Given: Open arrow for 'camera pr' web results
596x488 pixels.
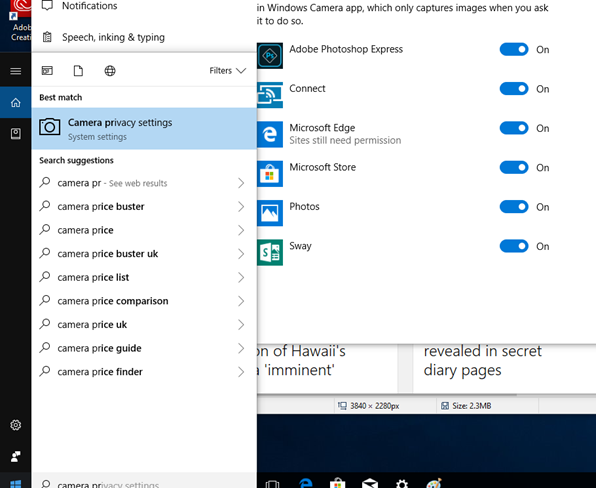Looking at the screenshot, I should [x=241, y=183].
